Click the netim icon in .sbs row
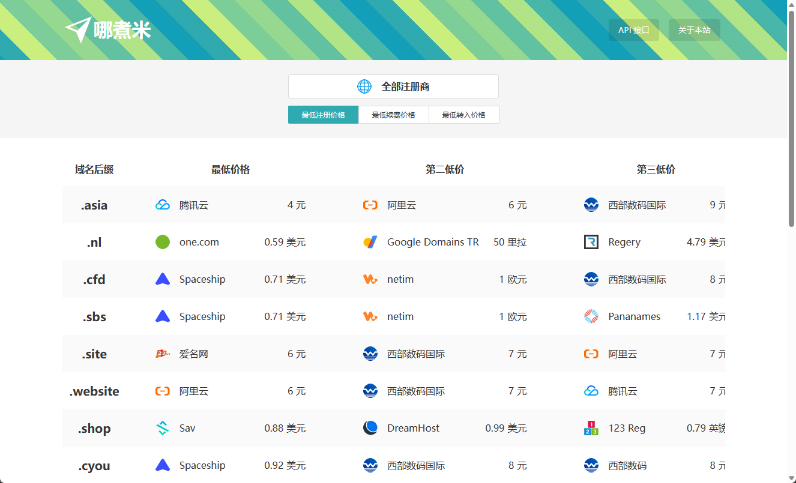The height and width of the screenshot is (483, 796). tap(370, 316)
